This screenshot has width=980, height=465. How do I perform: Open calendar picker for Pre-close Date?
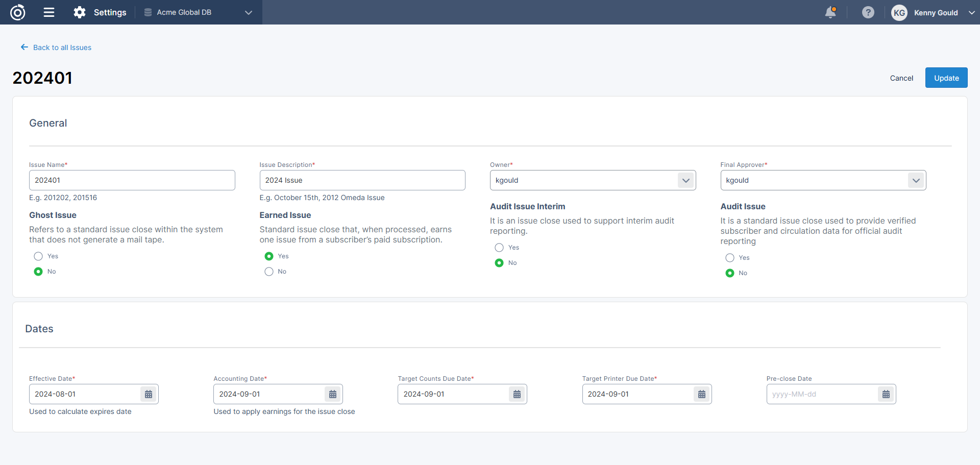point(886,394)
